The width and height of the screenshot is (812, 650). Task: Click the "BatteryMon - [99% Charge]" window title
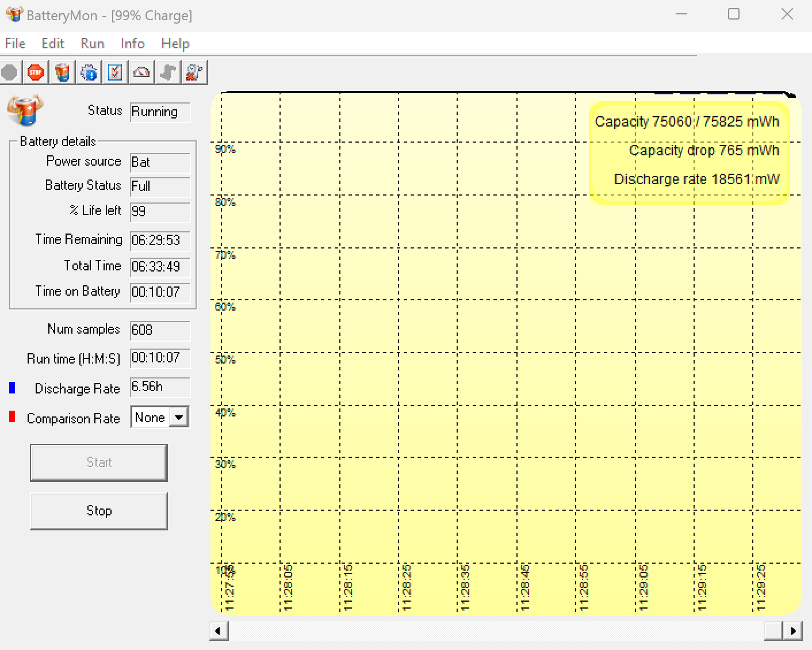pyautogui.click(x=109, y=16)
